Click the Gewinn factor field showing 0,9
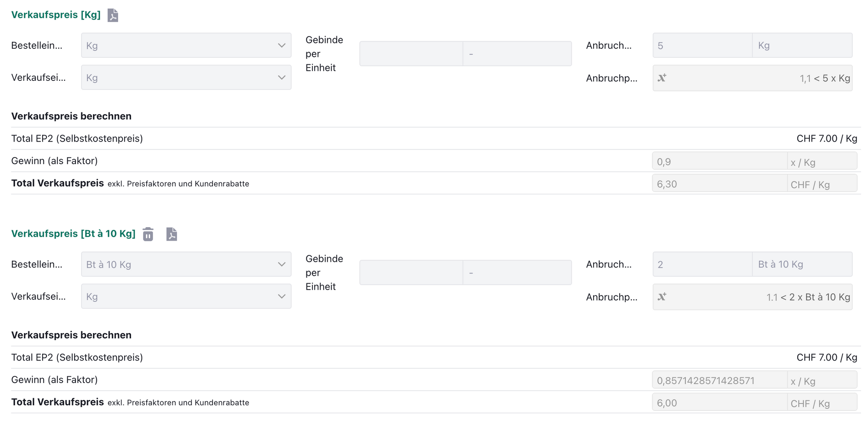 [719, 162]
